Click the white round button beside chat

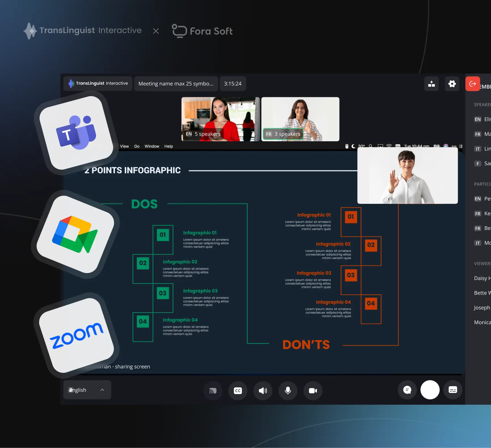click(x=430, y=390)
